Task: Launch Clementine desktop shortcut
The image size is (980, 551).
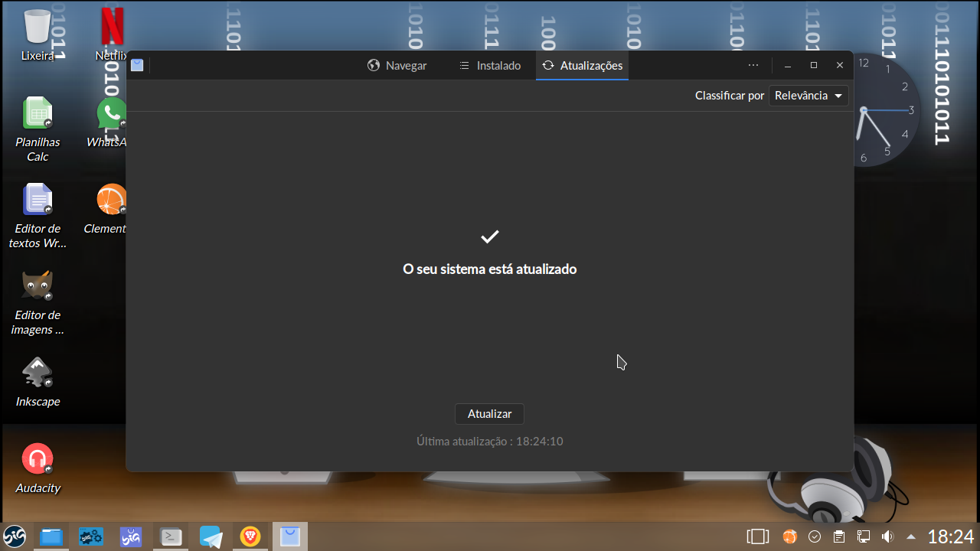Action: coord(107,209)
